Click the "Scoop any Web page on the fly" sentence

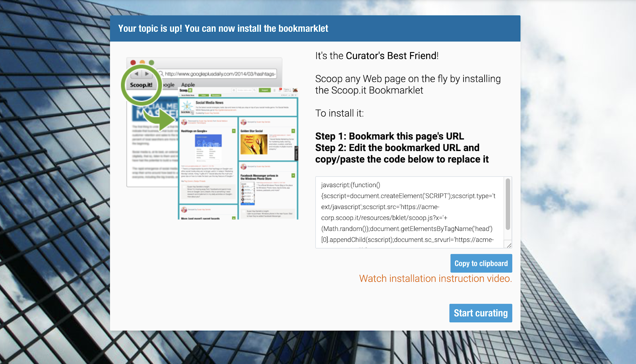(408, 84)
